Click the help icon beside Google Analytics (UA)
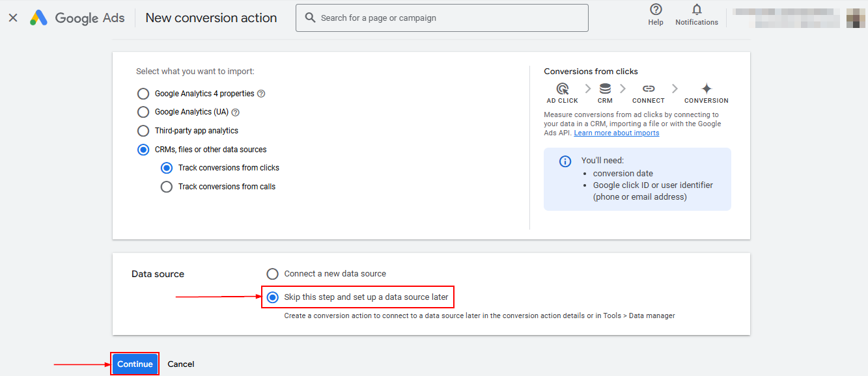 click(235, 112)
